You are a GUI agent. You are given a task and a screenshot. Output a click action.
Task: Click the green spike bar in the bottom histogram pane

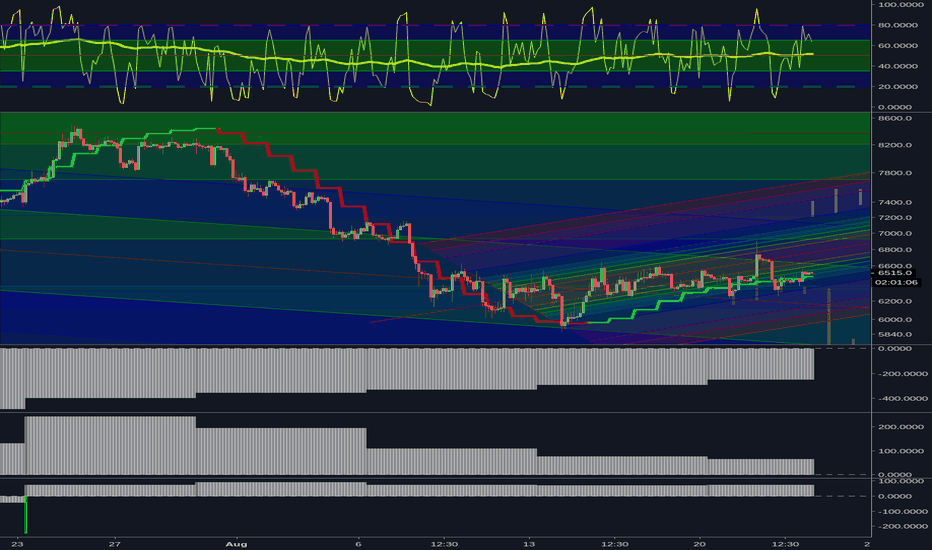[x=26, y=515]
